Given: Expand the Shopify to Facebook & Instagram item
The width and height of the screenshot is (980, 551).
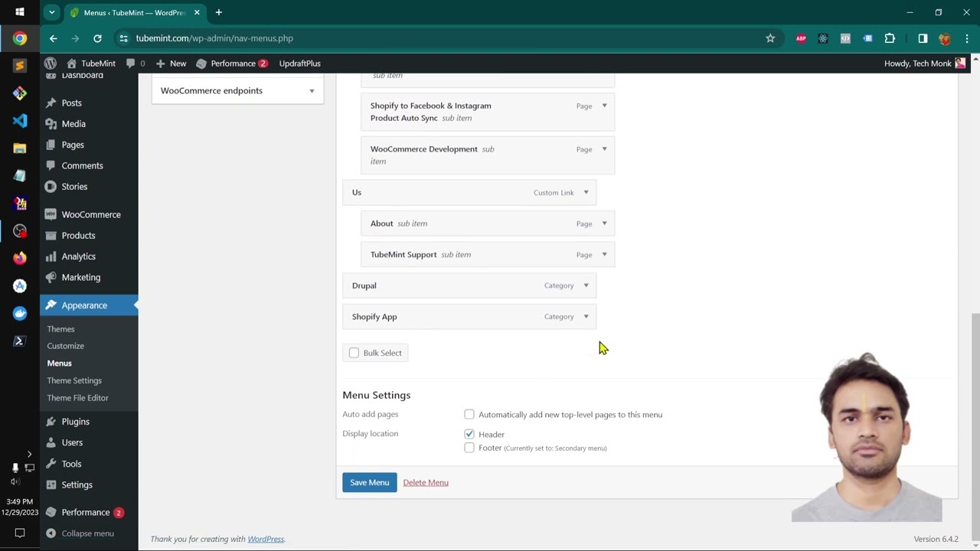Looking at the screenshot, I should [604, 106].
